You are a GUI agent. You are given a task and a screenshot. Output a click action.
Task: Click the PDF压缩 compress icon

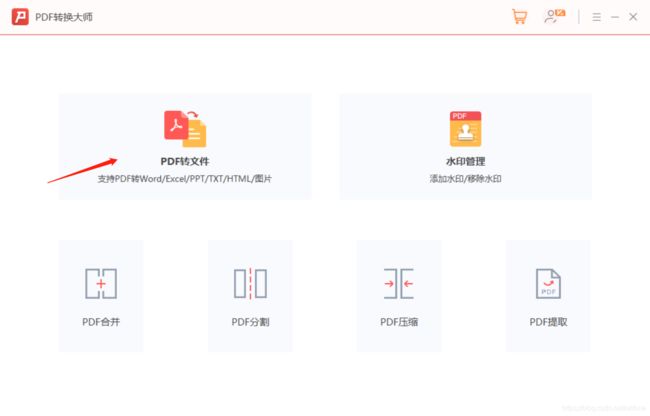399,284
